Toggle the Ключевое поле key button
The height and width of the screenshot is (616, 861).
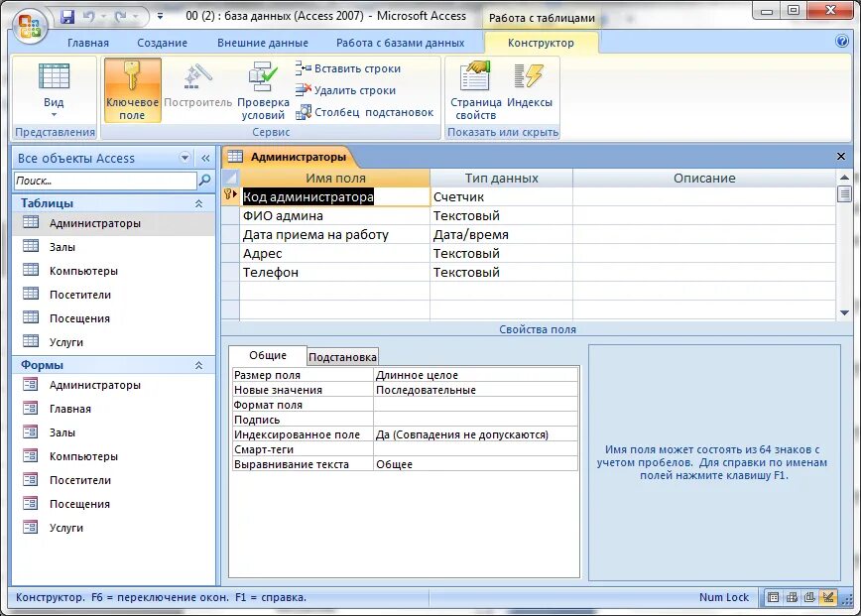[x=132, y=90]
